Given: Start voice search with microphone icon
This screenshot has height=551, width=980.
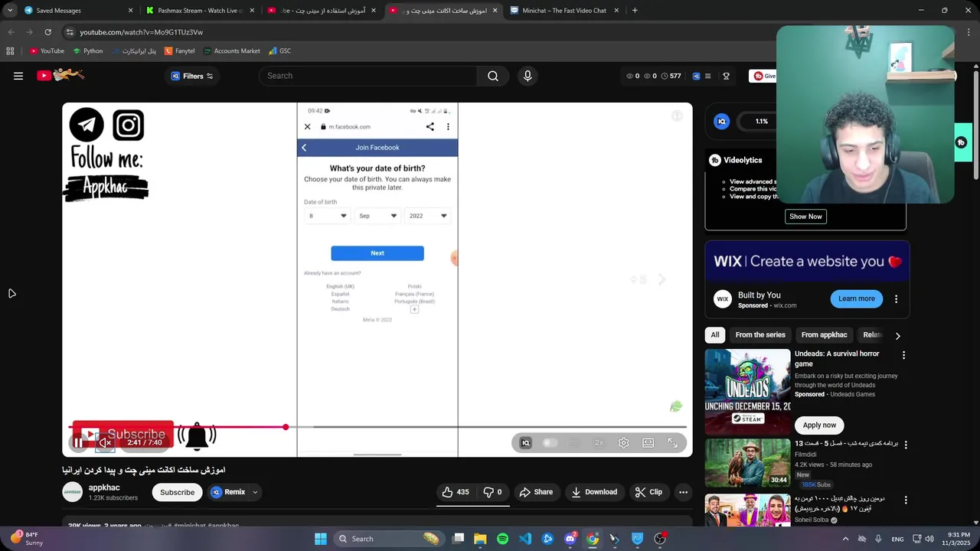Looking at the screenshot, I should tap(528, 76).
